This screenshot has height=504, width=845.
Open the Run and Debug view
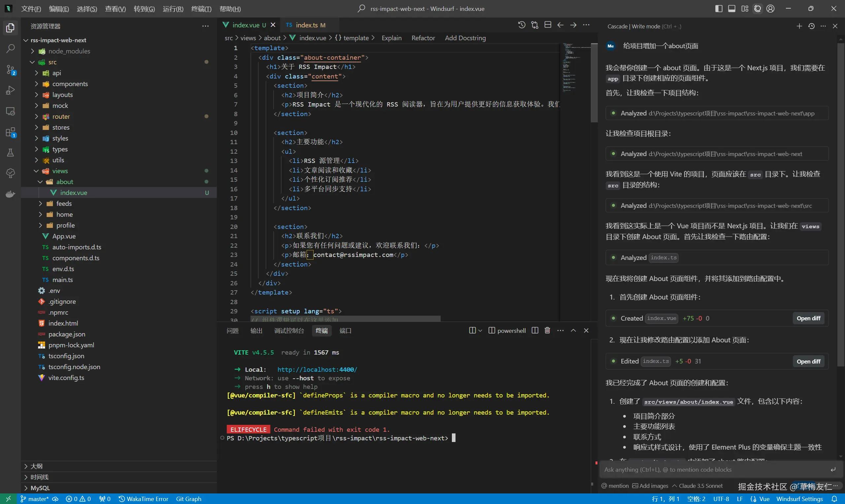click(10, 90)
